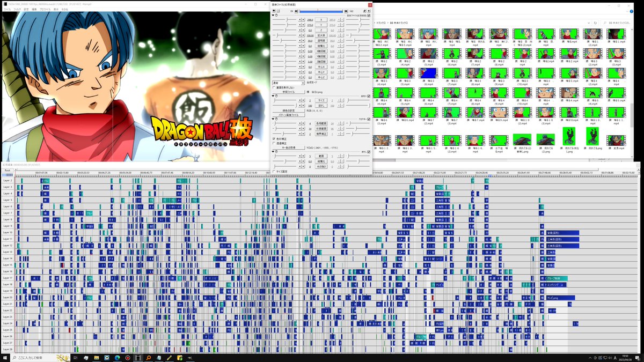Image resolution: width=644 pixels, height=362 pixels.
Task: Jump to object start frame arrow
Action: 297,11
